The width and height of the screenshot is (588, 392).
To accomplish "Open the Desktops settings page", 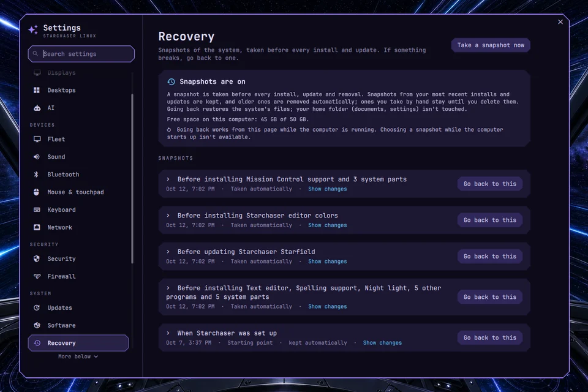I will pyautogui.click(x=78, y=90).
